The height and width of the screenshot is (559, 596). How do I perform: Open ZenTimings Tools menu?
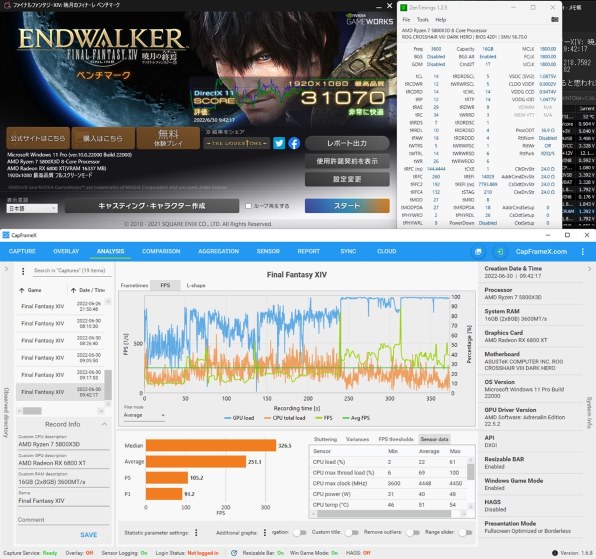(x=423, y=20)
